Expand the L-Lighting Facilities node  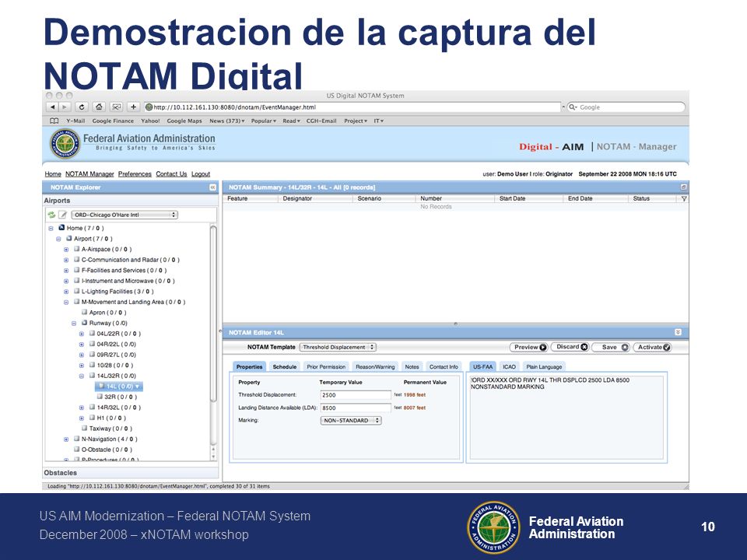[66, 292]
